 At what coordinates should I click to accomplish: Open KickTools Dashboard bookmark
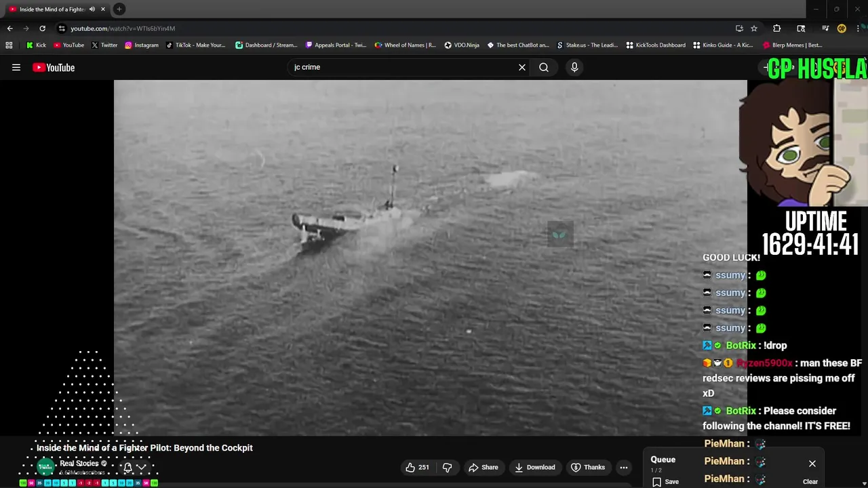655,45
